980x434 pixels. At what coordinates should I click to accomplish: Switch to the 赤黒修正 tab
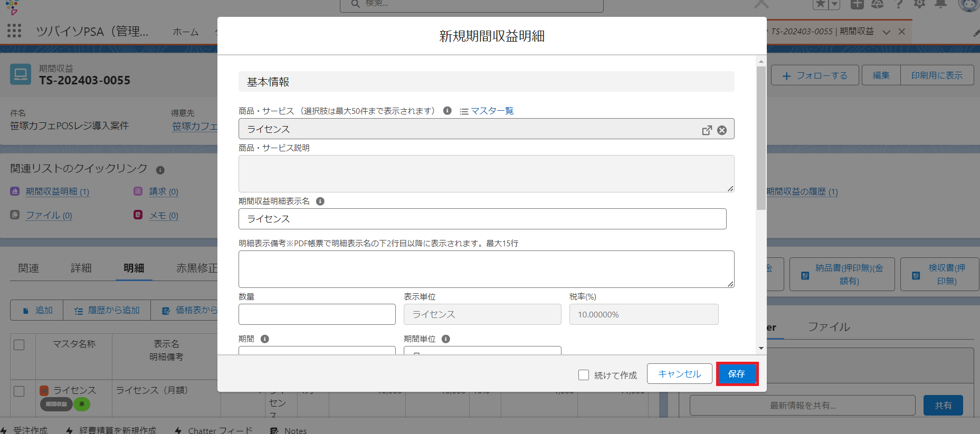[196, 268]
